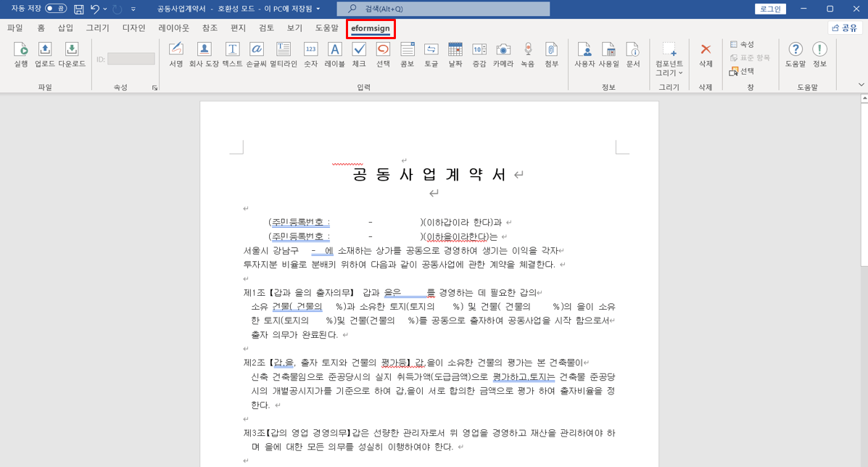
Task: Insert the 문서 document info field
Action: (633, 55)
